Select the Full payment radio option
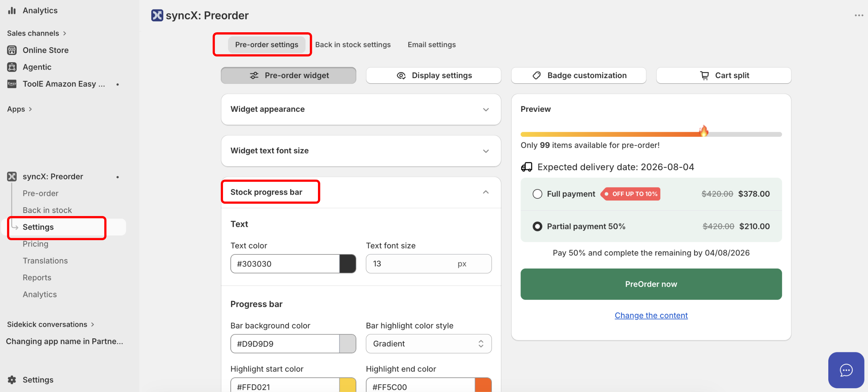This screenshot has height=392, width=868. click(537, 194)
